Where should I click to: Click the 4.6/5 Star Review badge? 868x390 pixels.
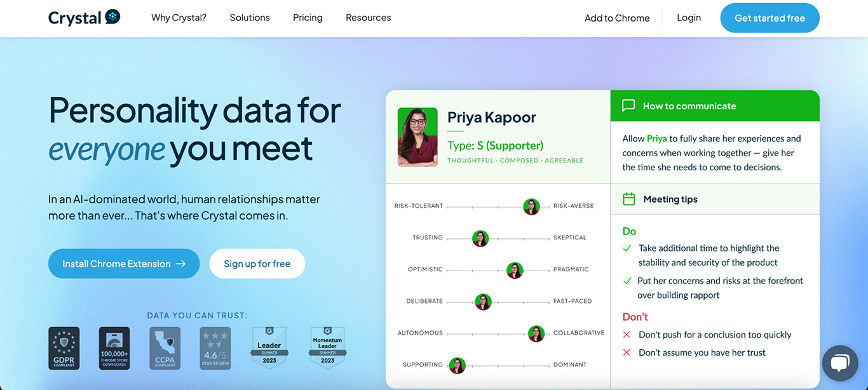pos(215,349)
